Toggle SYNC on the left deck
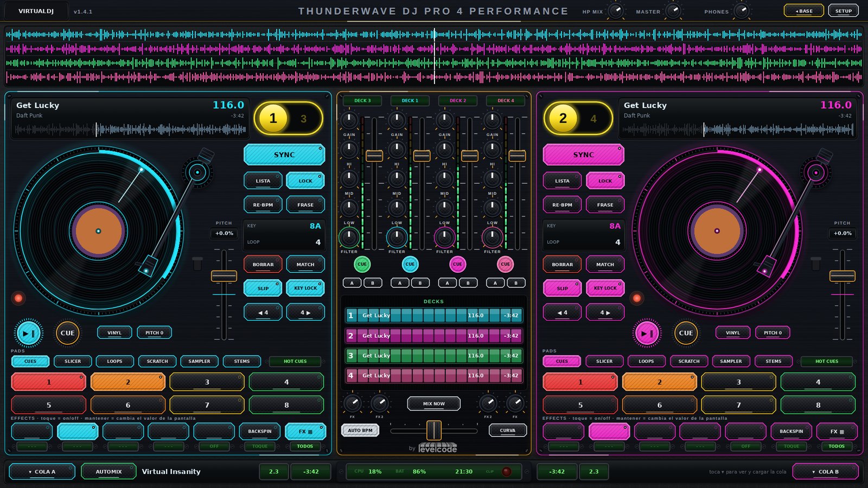This screenshot has height=488, width=868. (x=284, y=155)
